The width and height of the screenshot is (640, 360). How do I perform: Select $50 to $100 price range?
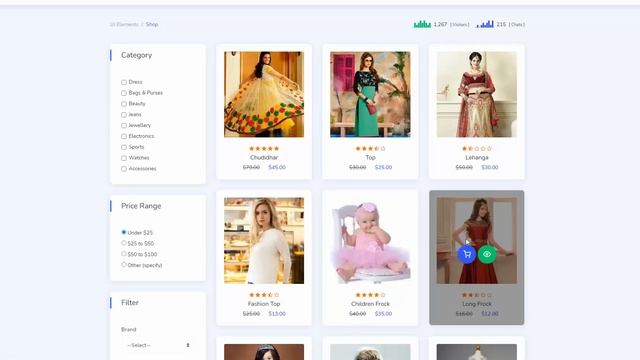tap(124, 254)
